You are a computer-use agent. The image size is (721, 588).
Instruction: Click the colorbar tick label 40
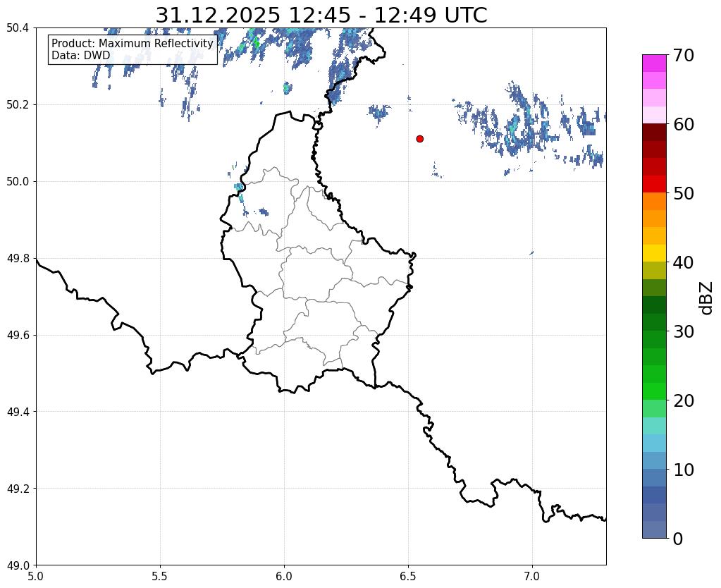click(x=684, y=262)
